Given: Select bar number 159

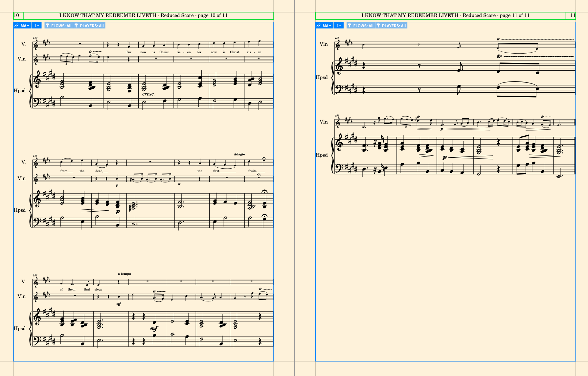Looking at the screenshot, I should point(337,116).
